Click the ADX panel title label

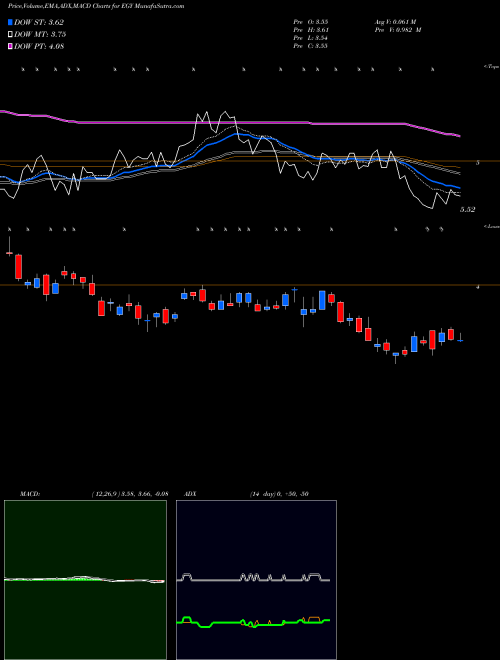[191, 494]
